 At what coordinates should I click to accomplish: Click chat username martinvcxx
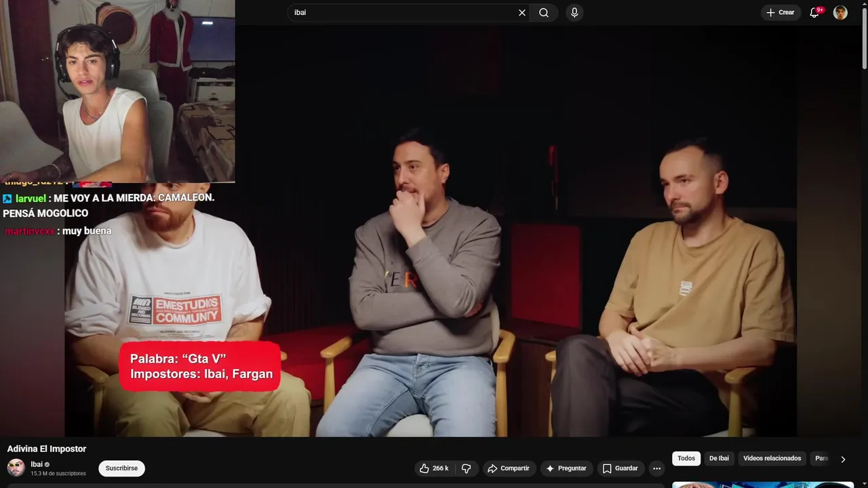click(x=30, y=231)
